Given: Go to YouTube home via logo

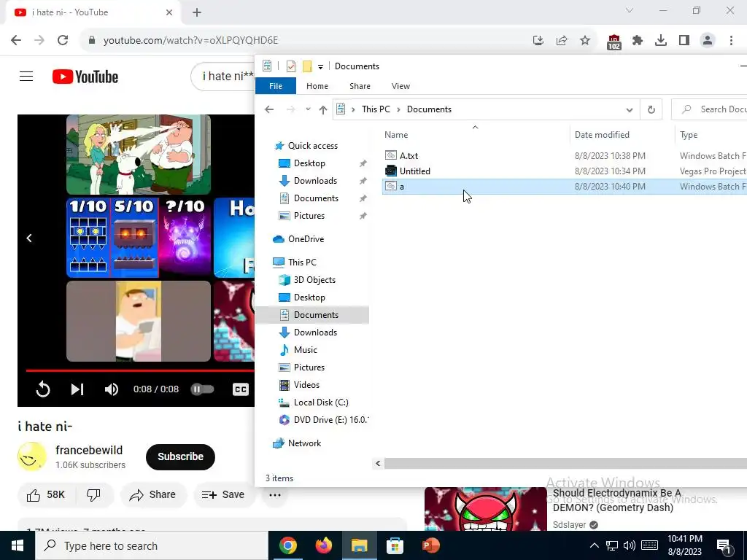Looking at the screenshot, I should [85, 77].
